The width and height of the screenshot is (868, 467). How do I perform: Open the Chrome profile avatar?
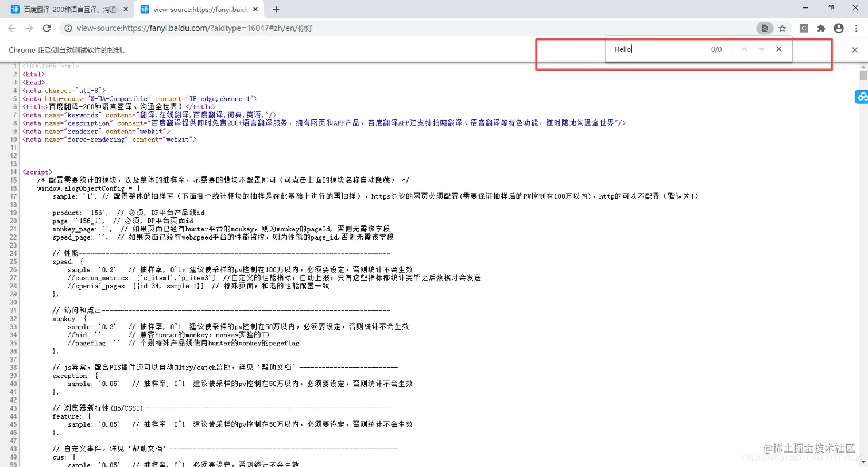point(839,28)
